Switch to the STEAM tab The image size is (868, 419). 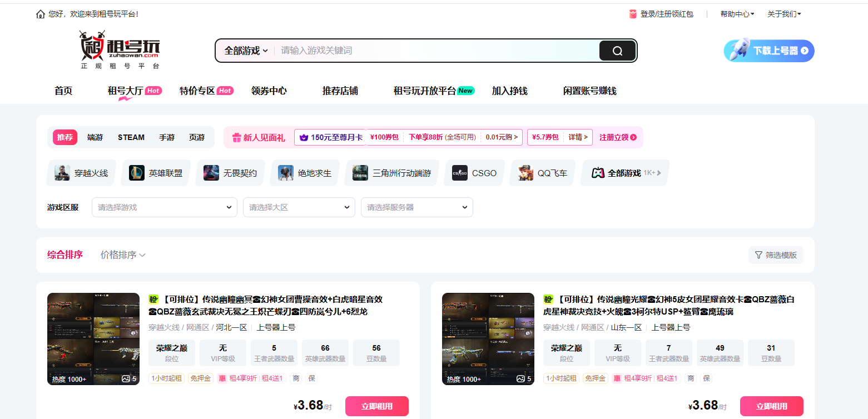coord(131,137)
